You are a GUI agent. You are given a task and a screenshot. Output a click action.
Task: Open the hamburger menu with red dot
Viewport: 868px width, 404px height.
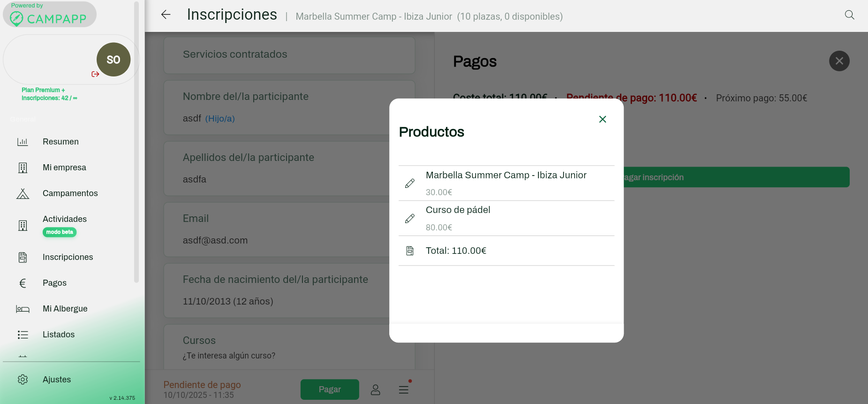click(404, 389)
